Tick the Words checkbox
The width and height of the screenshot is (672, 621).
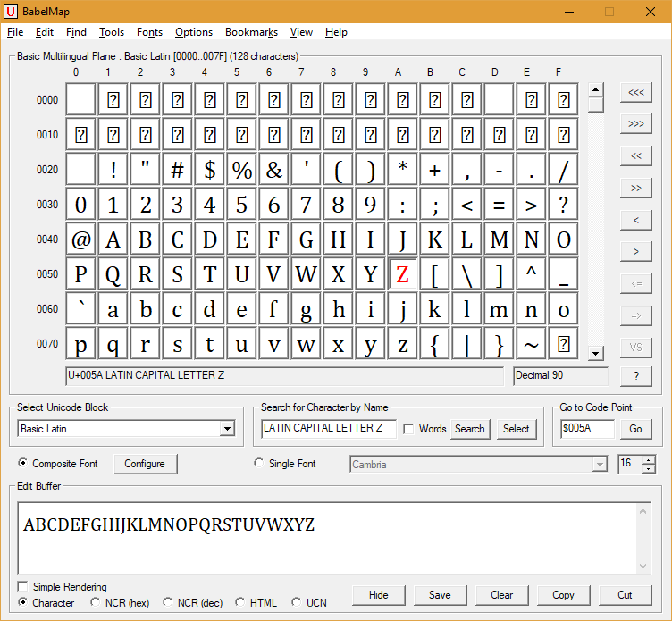[409, 429]
